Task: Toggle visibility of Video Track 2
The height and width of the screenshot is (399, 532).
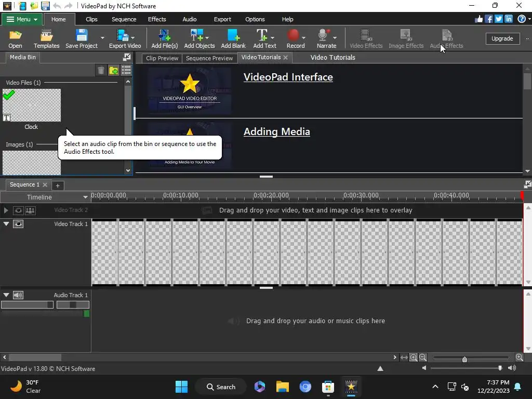Action: pos(18,210)
